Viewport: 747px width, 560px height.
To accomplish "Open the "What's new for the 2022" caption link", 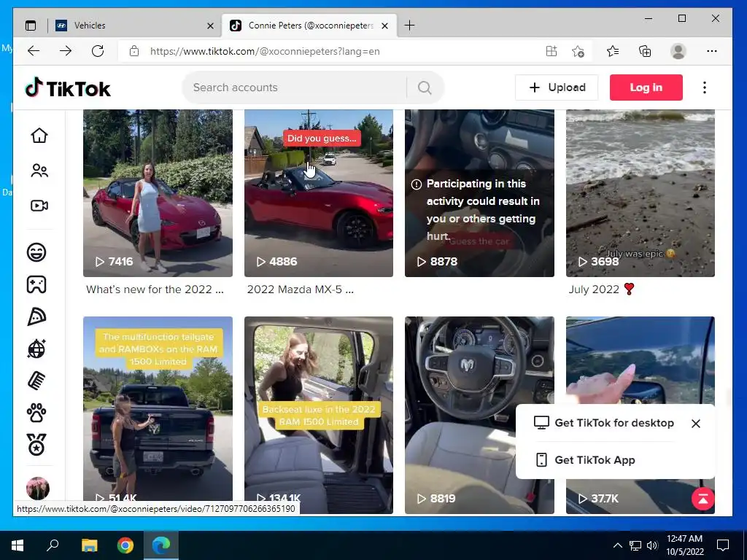I will (x=155, y=289).
